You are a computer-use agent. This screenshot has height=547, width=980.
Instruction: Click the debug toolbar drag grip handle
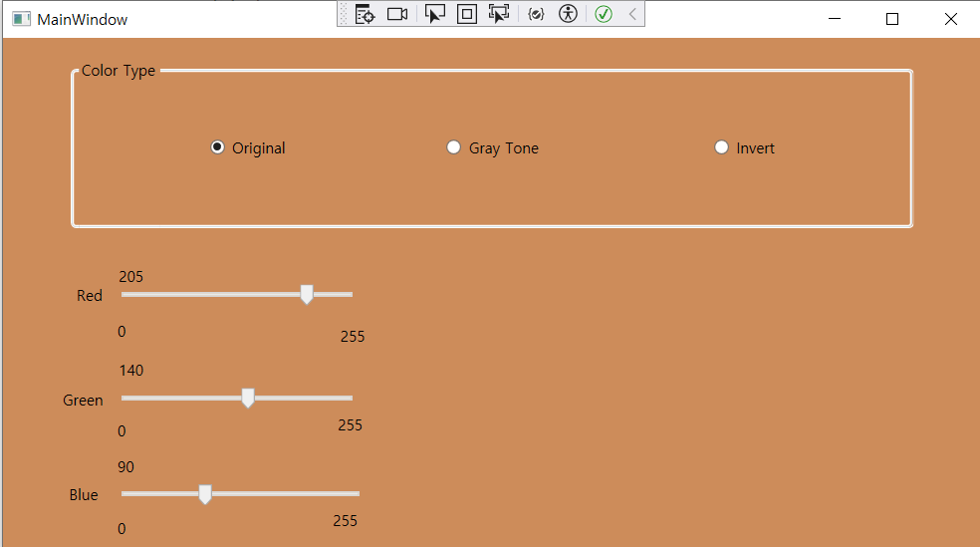(x=344, y=14)
